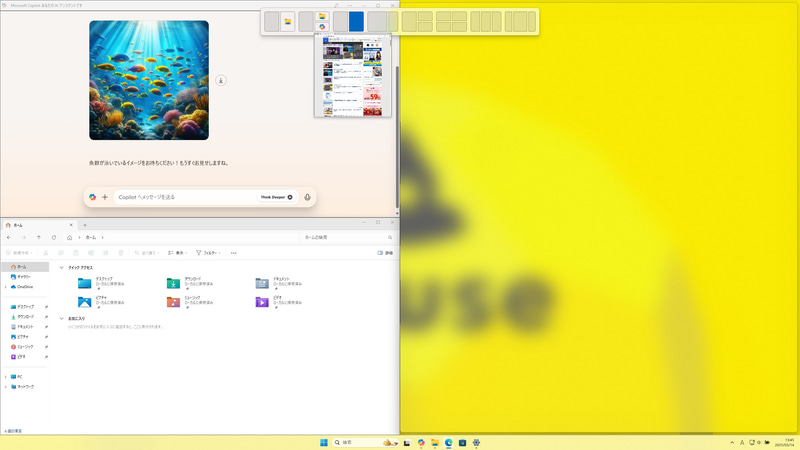
Task: Select the ドキュメント folder in Quick access
Action: click(280, 283)
